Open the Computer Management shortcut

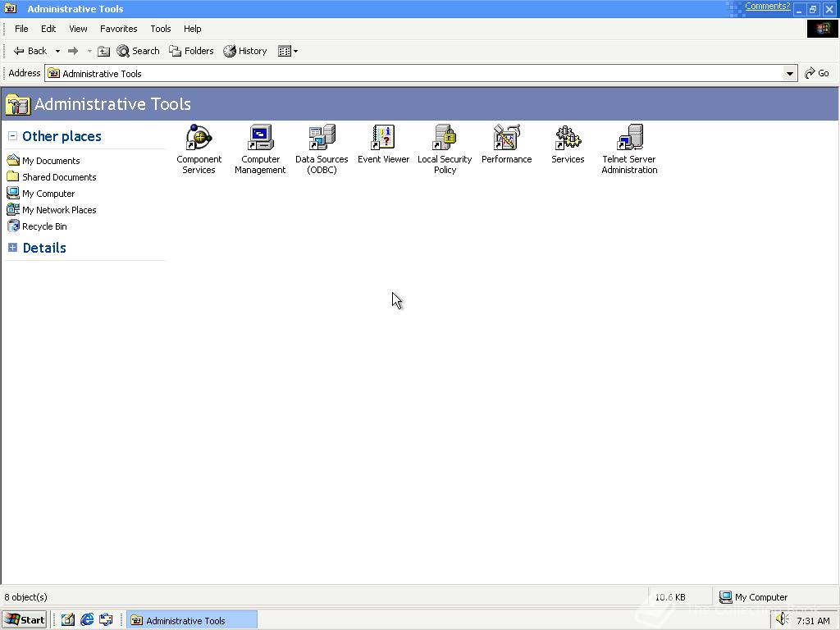tap(260, 149)
